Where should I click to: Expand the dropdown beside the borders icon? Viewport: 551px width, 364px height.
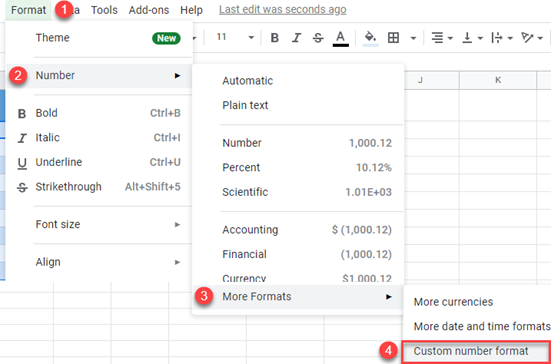[x=413, y=38]
